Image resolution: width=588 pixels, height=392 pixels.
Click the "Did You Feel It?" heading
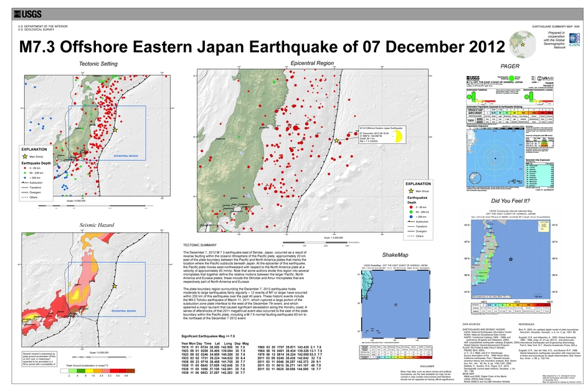[x=510, y=201]
